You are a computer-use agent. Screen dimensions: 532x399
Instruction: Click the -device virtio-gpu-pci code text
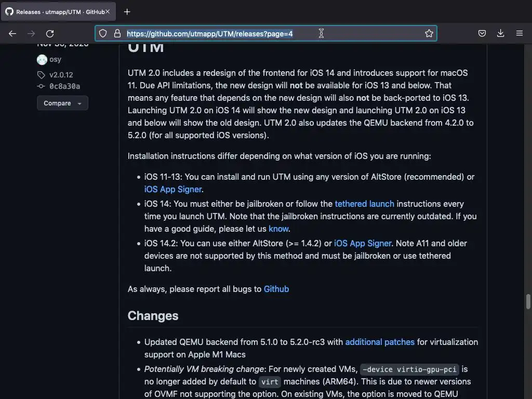click(409, 369)
